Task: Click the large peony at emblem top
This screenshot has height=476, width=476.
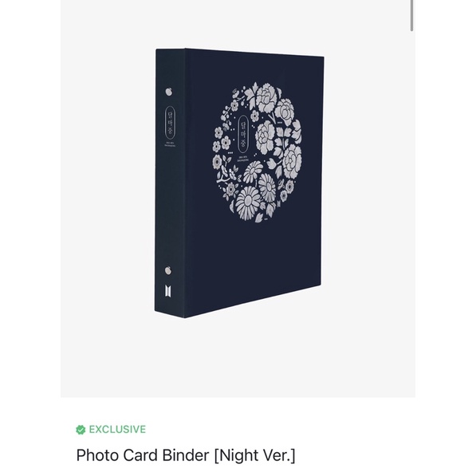Action: click(266, 97)
